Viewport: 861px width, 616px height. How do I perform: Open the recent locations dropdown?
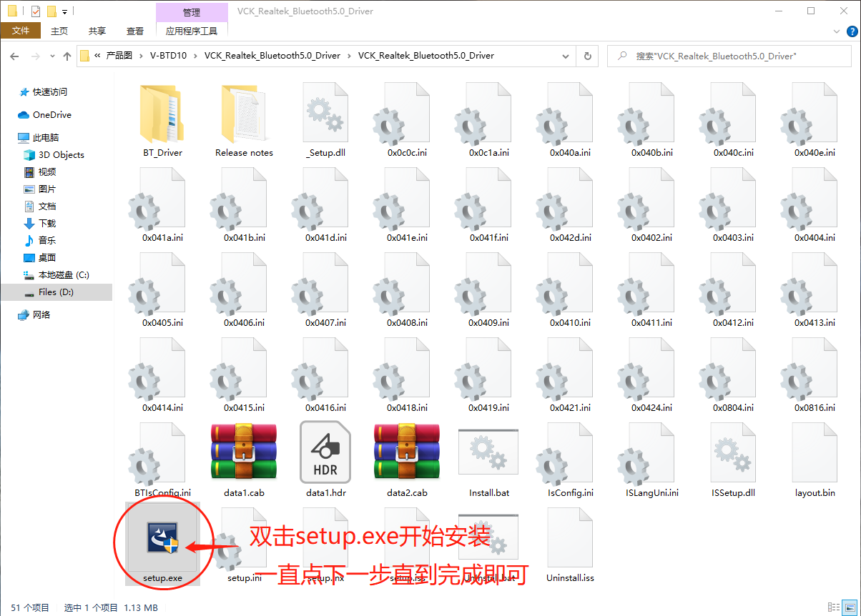(x=52, y=56)
